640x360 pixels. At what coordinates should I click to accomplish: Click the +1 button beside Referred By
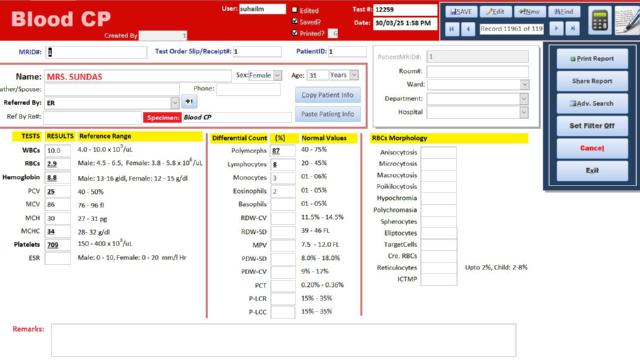pyautogui.click(x=189, y=101)
